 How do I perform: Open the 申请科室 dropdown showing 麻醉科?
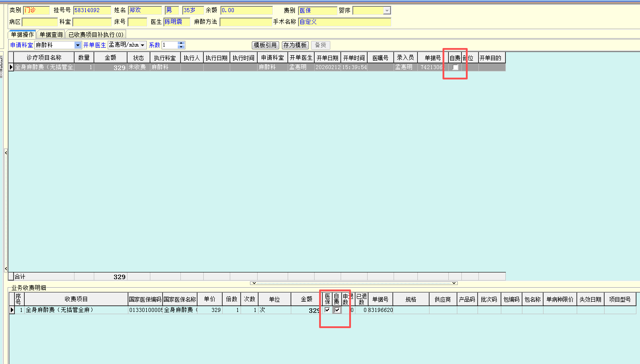pyautogui.click(x=78, y=45)
